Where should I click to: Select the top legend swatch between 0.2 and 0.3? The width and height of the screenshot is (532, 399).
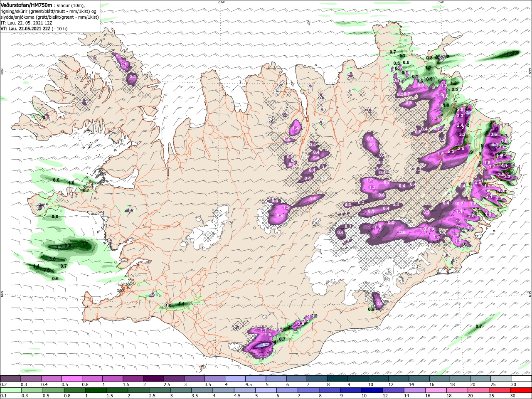pyautogui.click(x=10, y=379)
